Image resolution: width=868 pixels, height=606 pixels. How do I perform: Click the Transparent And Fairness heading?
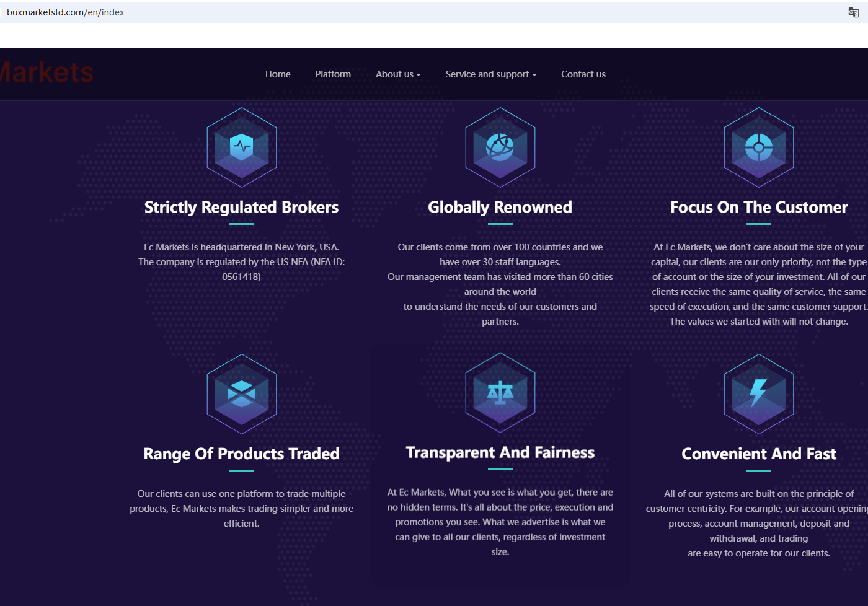click(500, 452)
